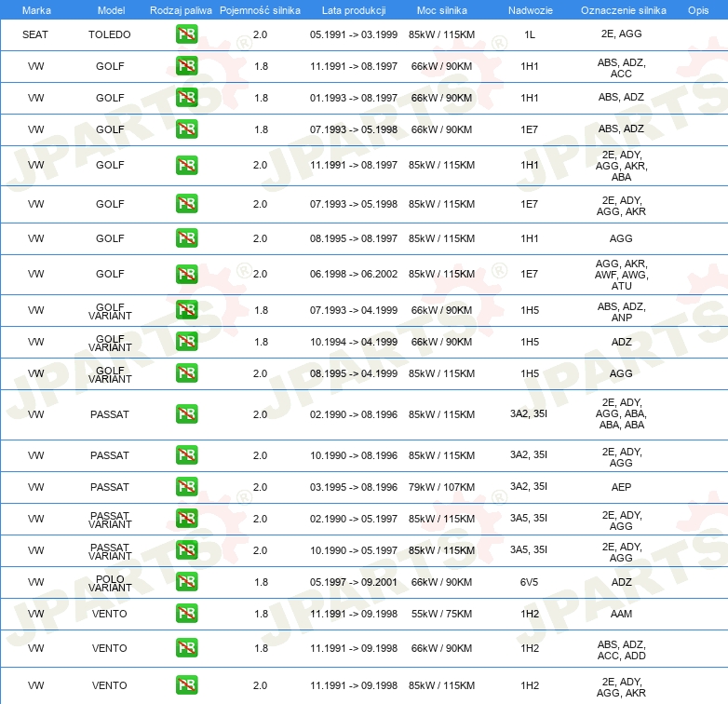
Task: Click engine codes 2E, ADY, AGG, AKR, ABA
Action: click(x=621, y=166)
